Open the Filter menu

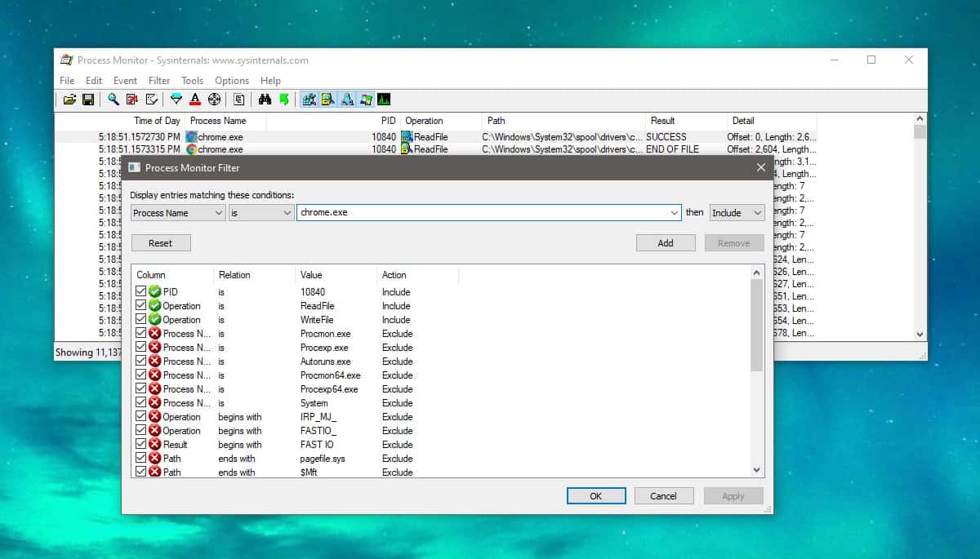tap(159, 80)
